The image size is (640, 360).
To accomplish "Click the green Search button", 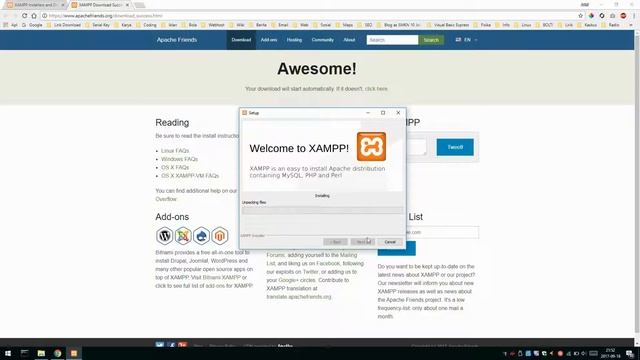I will (431, 40).
